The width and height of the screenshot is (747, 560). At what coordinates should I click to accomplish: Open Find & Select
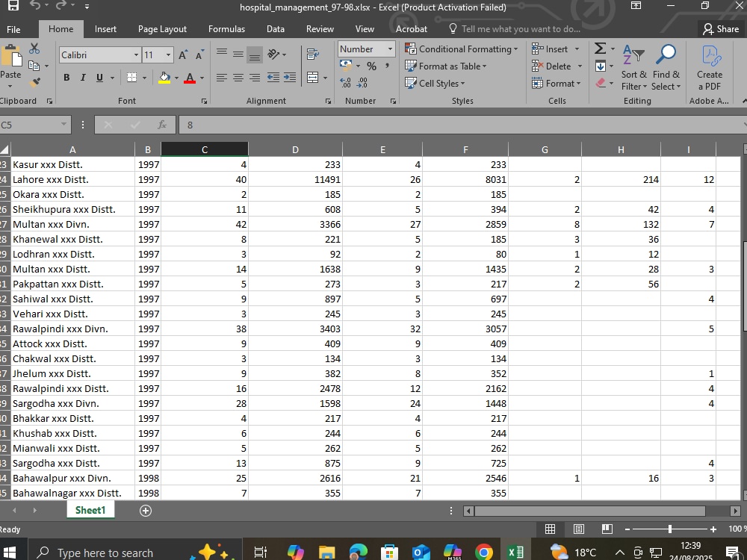click(666, 68)
